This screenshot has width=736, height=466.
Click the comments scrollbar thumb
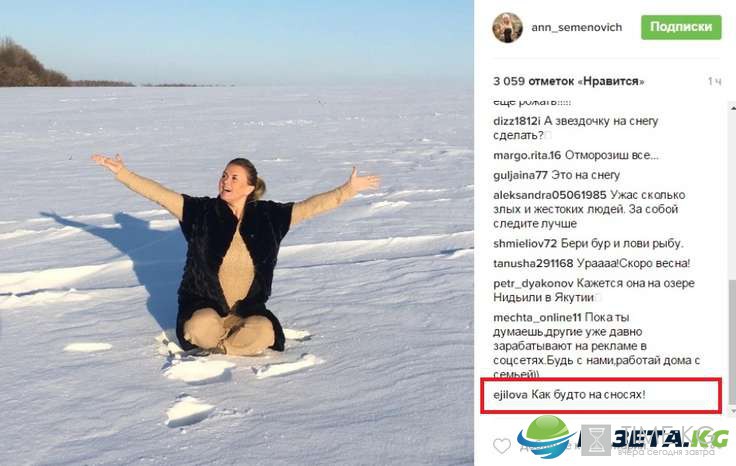733,342
